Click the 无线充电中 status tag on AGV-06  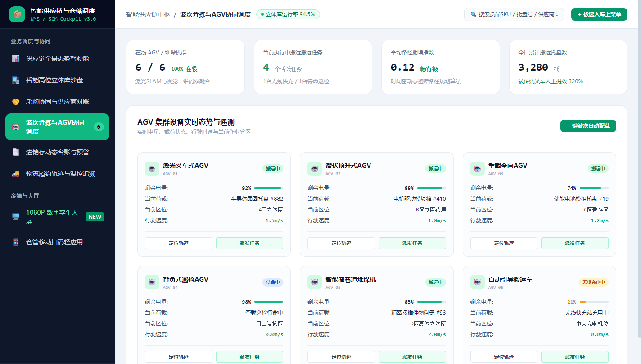(594, 282)
